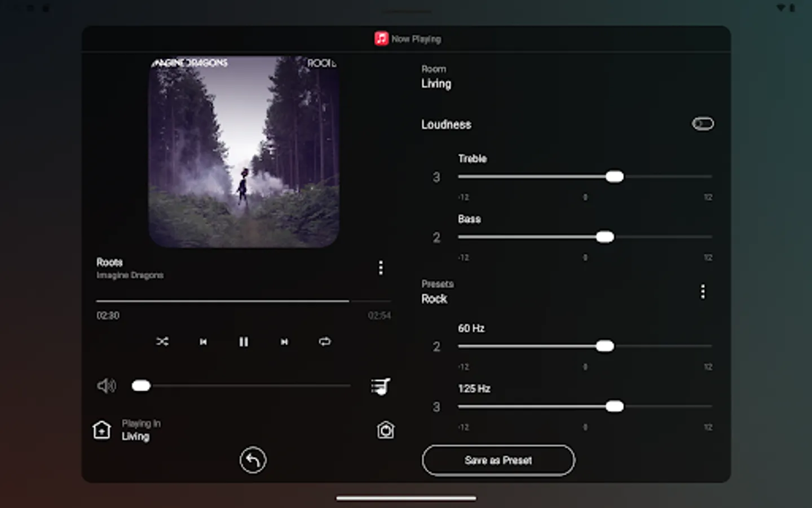Open the play queue list
The width and height of the screenshot is (812, 508).
[381, 387]
